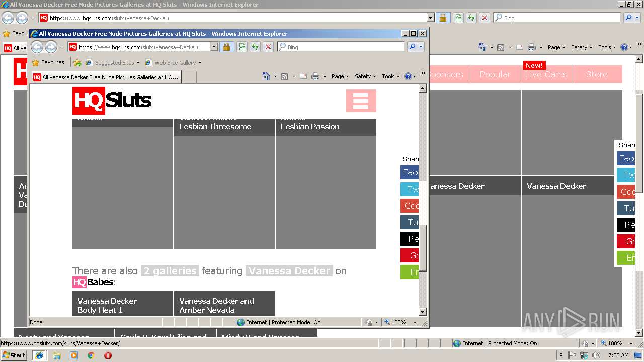Stop loading in the background IE window
The image size is (644, 362).
[485, 18]
